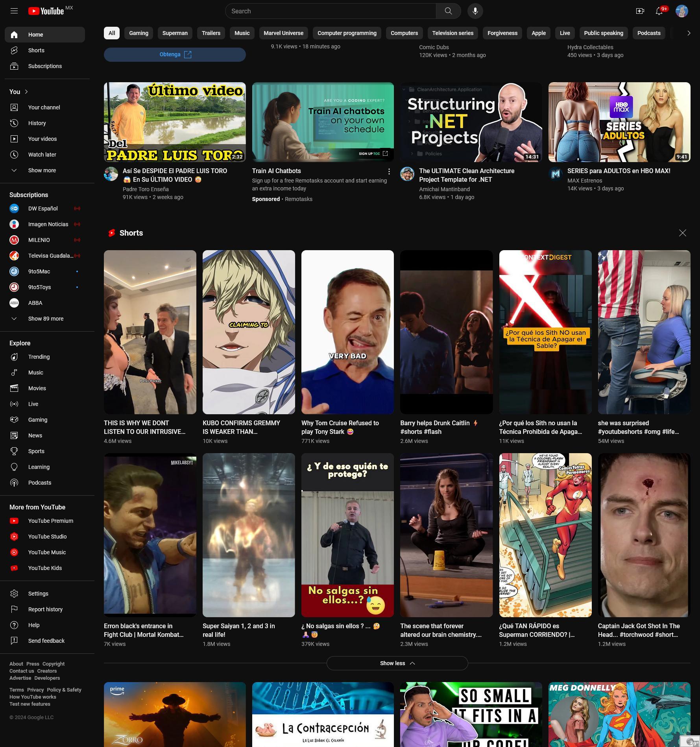Screen dimensions: 700x747
Task: Click the Test new features link
Action: [30, 704]
